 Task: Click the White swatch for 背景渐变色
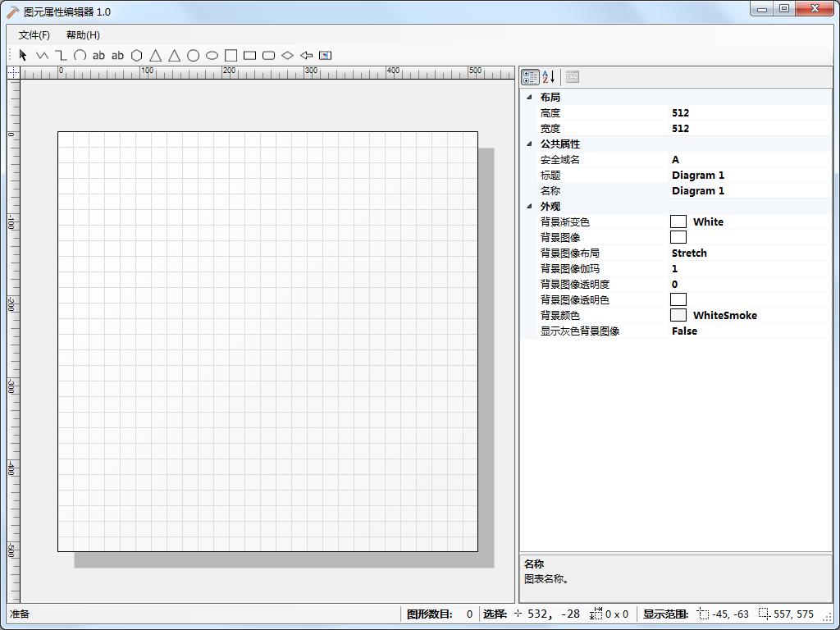point(678,221)
